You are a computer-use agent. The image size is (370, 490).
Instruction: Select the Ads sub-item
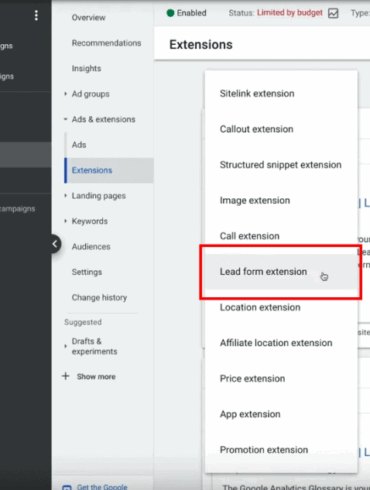tap(79, 145)
